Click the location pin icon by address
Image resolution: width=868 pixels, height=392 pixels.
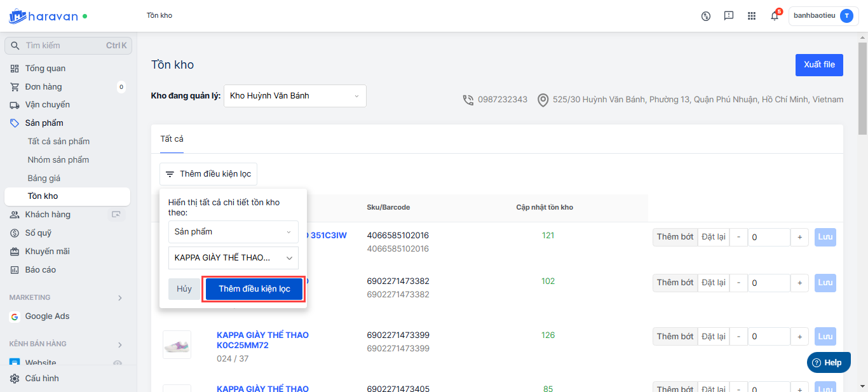[x=543, y=100]
